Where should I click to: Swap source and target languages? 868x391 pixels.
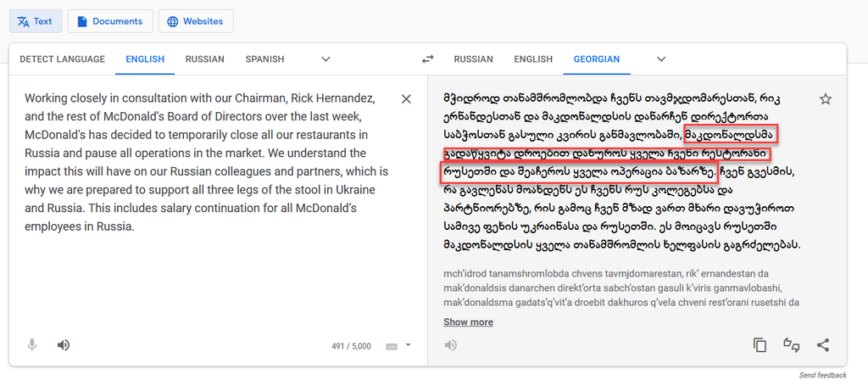point(427,59)
